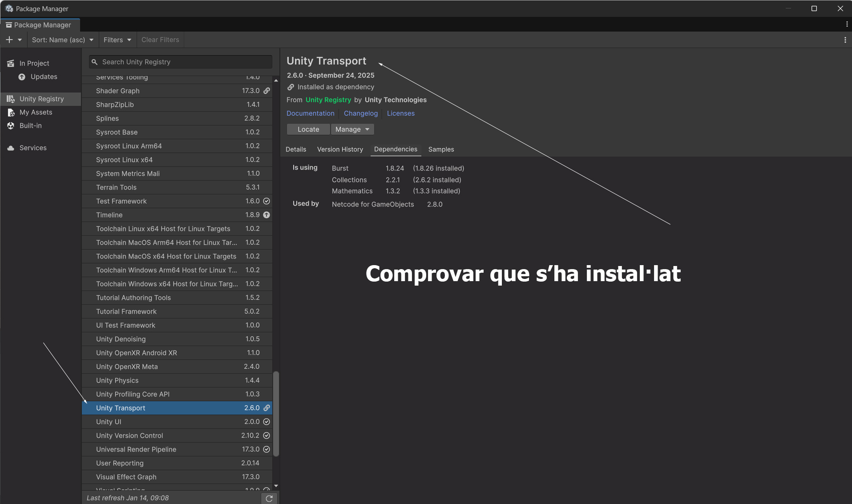
Task: Click the add package plus icon
Action: click(9, 40)
